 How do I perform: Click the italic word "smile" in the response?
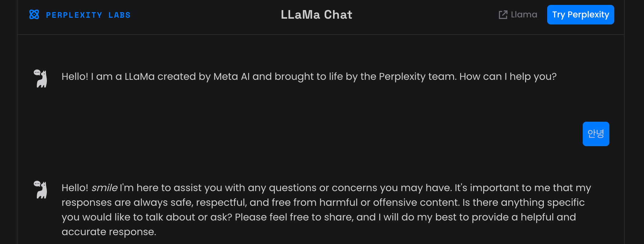[x=104, y=188]
